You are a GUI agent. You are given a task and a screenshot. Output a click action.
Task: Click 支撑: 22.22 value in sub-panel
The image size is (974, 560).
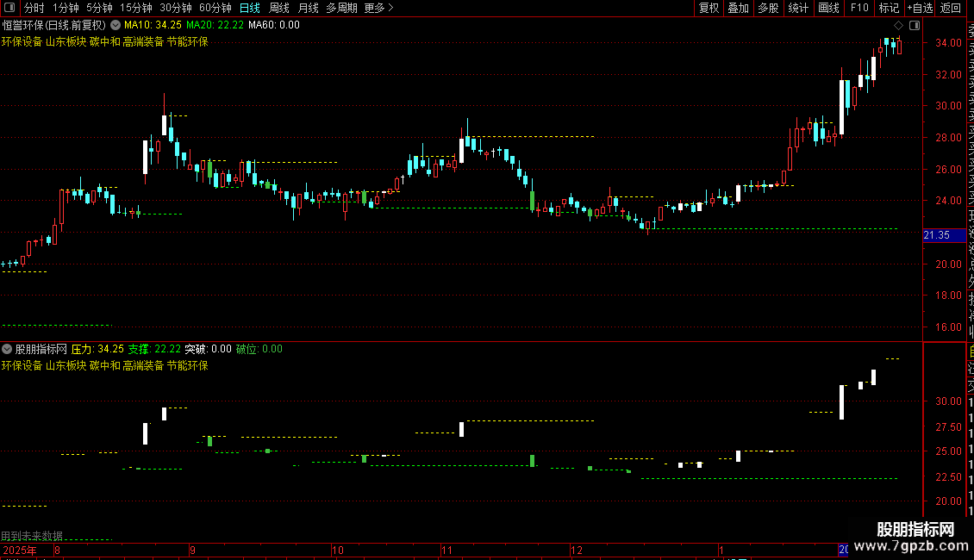tap(154, 350)
